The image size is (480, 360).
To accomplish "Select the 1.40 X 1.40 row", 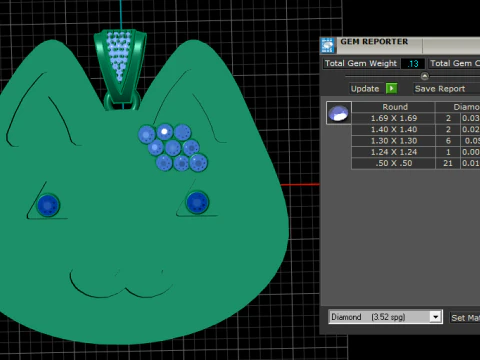I will pos(416,129).
